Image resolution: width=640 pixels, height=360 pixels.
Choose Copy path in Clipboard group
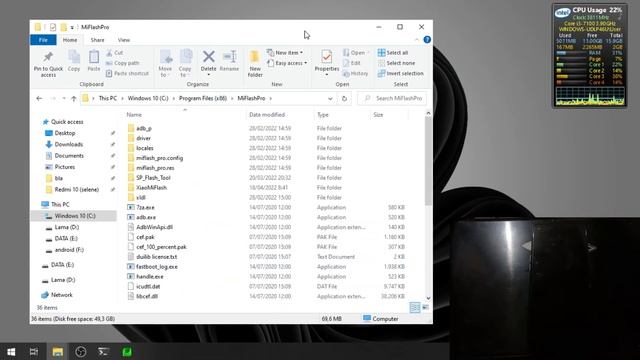122,63
